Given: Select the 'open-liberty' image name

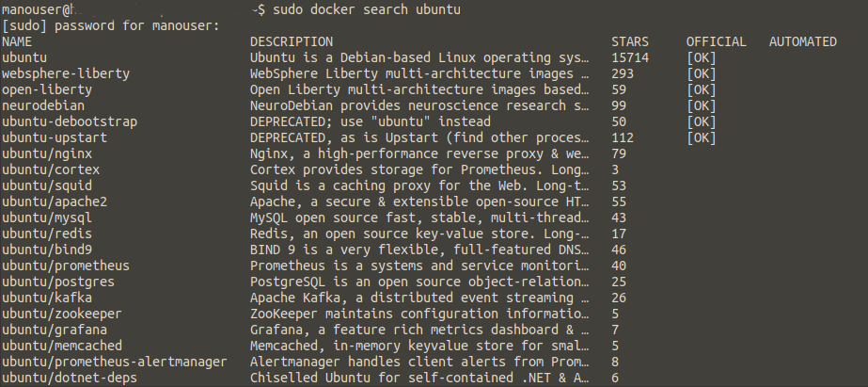Looking at the screenshot, I should (46, 89).
